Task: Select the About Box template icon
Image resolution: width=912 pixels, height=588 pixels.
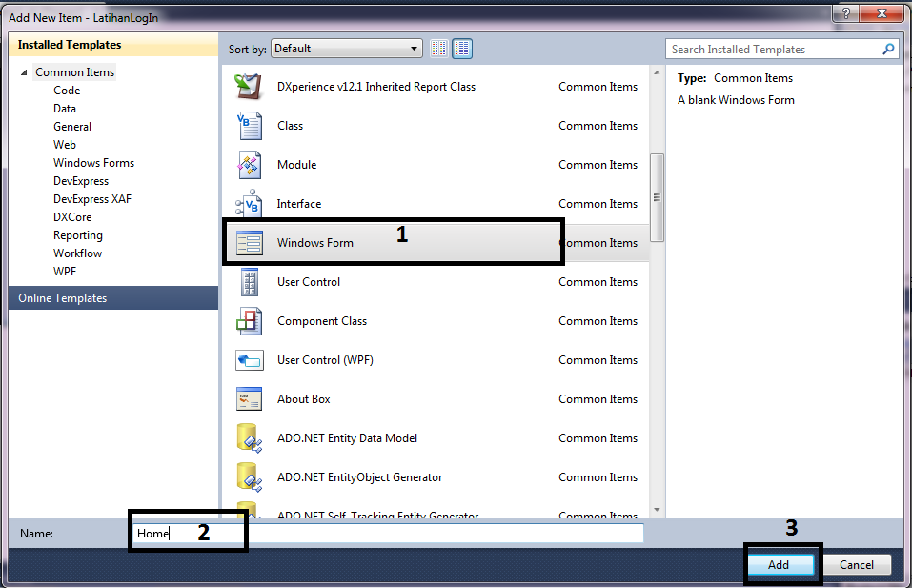Action: click(248, 398)
